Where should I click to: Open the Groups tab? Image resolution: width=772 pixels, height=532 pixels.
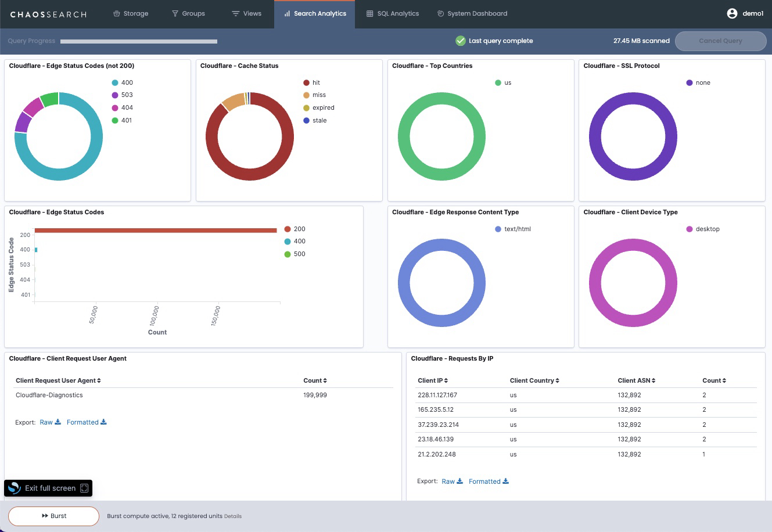pyautogui.click(x=188, y=13)
